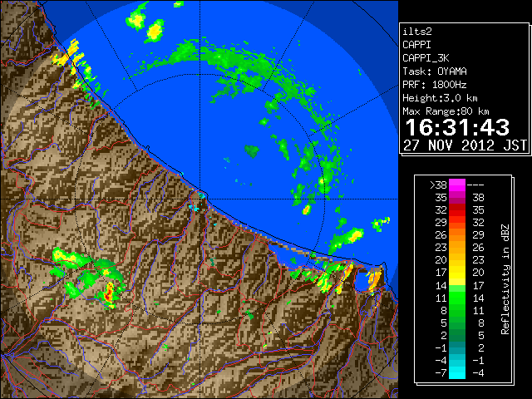Image resolution: width=532 pixels, height=399 pixels.
Task: Click the 'Height:3.0 km' value
Action: (440, 98)
